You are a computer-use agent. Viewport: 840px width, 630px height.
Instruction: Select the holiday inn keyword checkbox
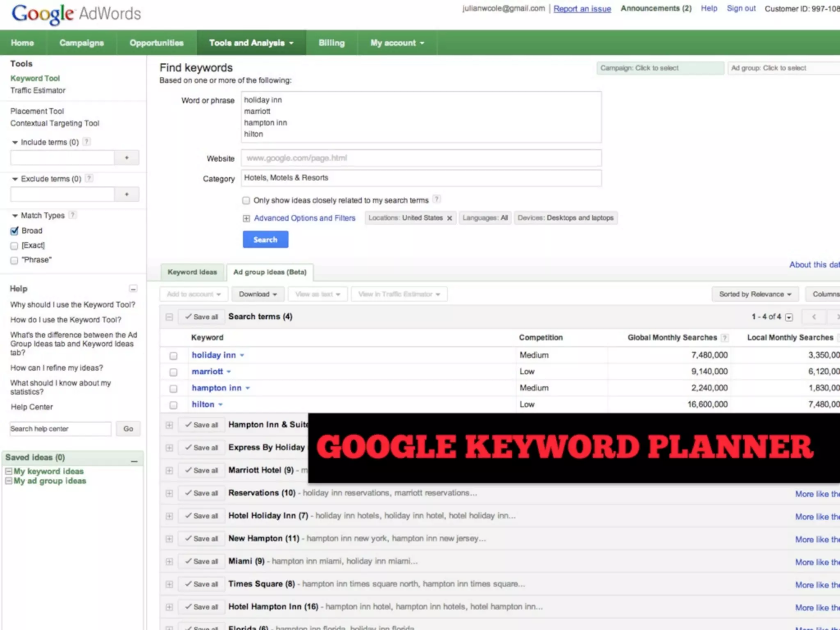click(173, 356)
